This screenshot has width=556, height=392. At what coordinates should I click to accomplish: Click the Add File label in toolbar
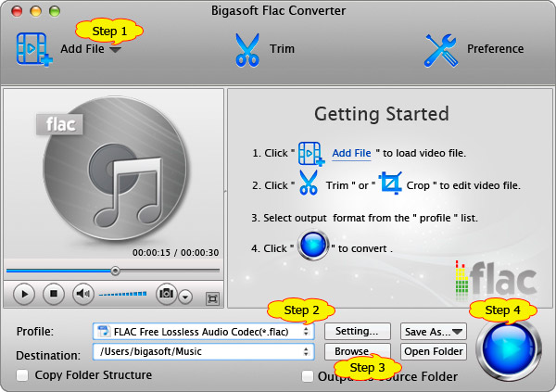[82, 48]
